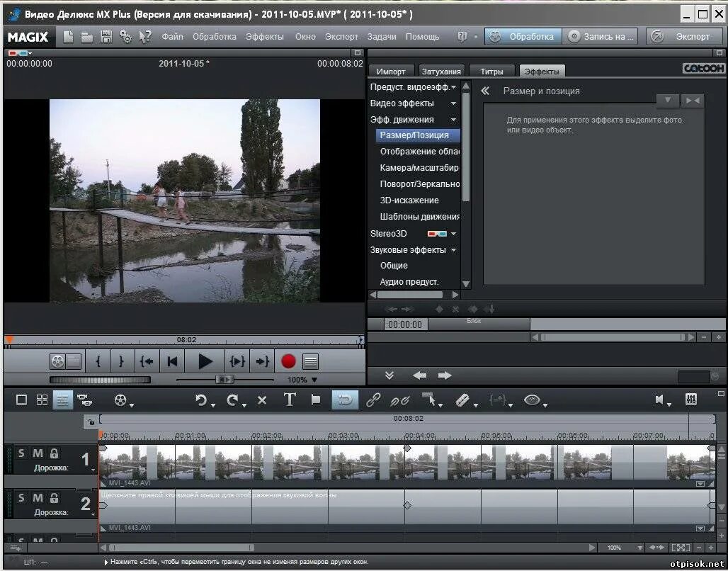Open program settings gear icon
Image resolution: width=728 pixels, height=571 pixels.
[x=125, y=36]
